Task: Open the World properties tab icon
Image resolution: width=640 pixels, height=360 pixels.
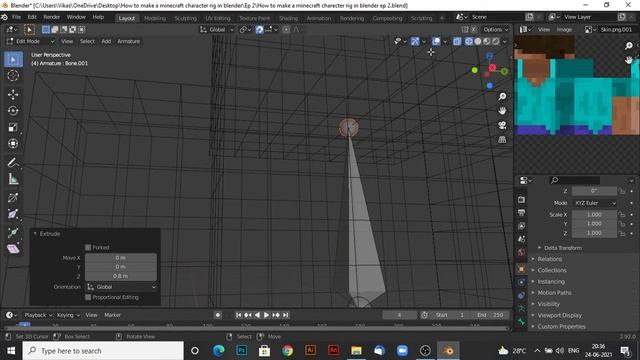Action: (521, 252)
